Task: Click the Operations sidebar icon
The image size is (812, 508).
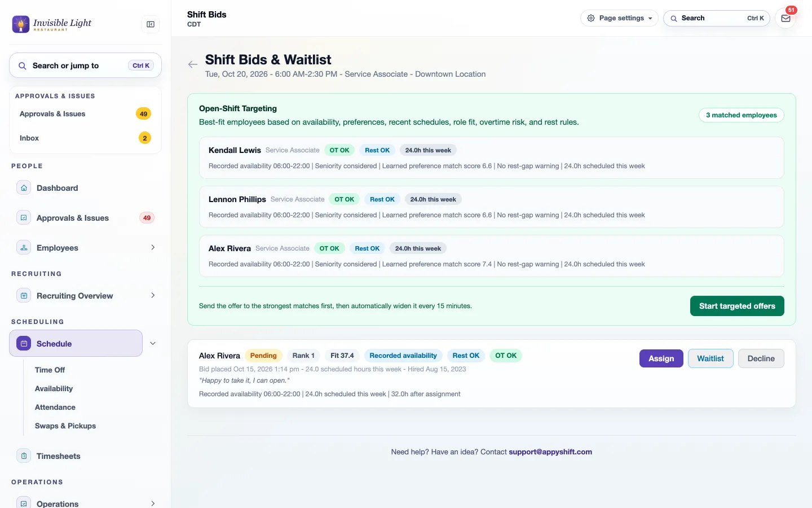Action: pos(24,503)
